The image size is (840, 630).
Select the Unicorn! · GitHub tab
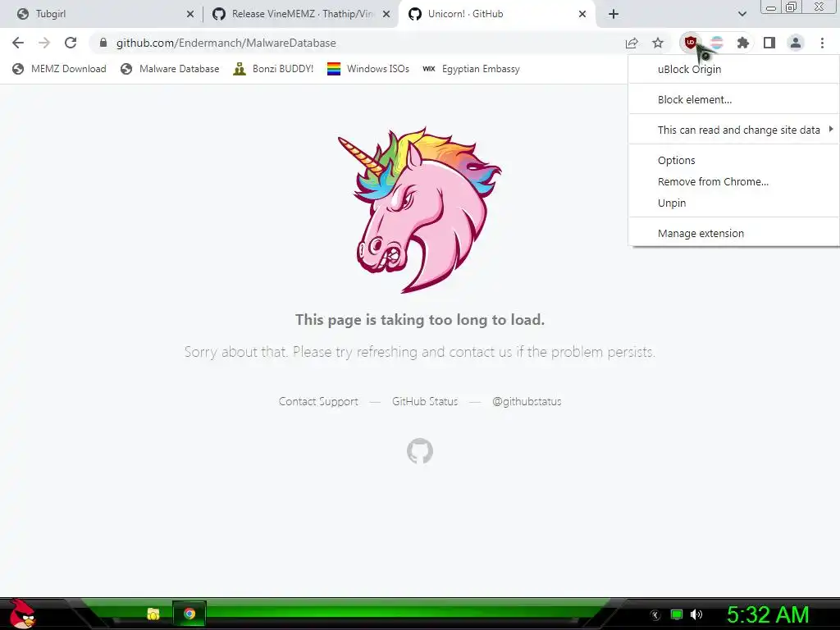point(496,14)
